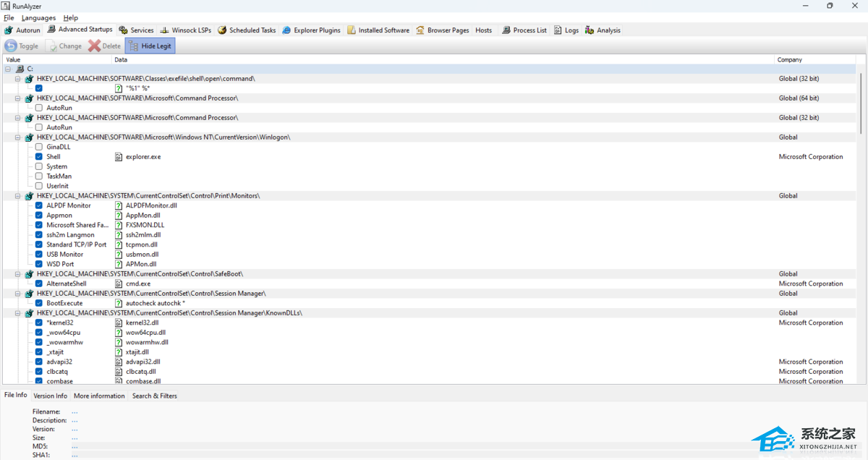Click the Change toolbar icon
This screenshot has height=460, width=868.
[52, 46]
